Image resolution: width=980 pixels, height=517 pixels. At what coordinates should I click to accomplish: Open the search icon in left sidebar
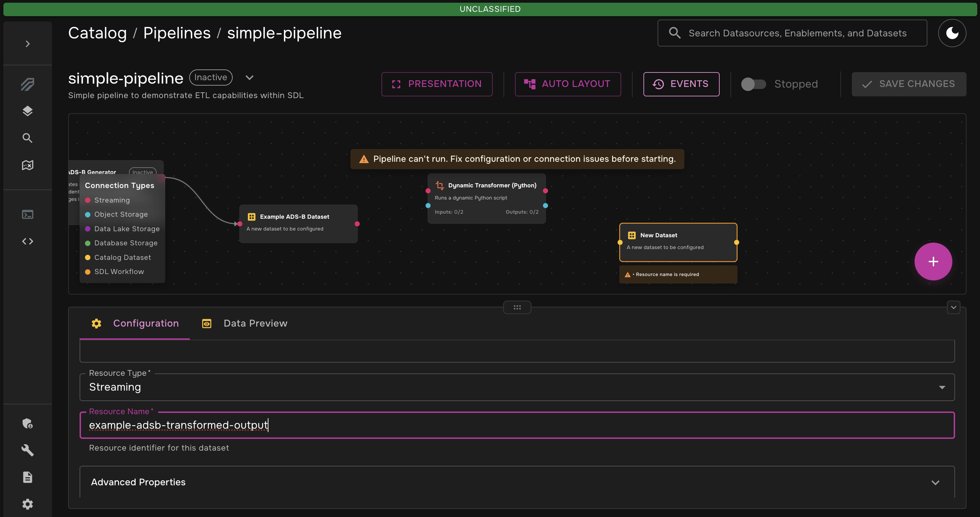27,138
